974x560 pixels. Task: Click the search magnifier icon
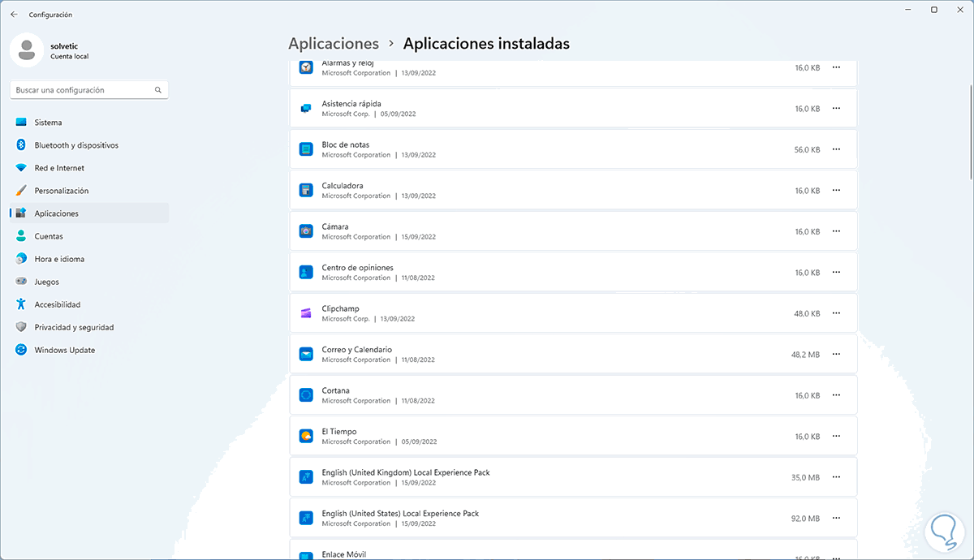[158, 90]
